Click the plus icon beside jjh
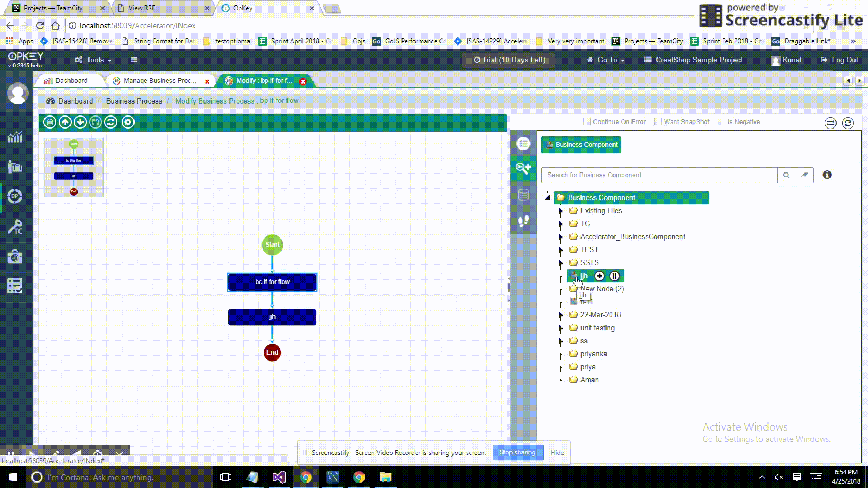The height and width of the screenshot is (488, 868). click(599, 276)
